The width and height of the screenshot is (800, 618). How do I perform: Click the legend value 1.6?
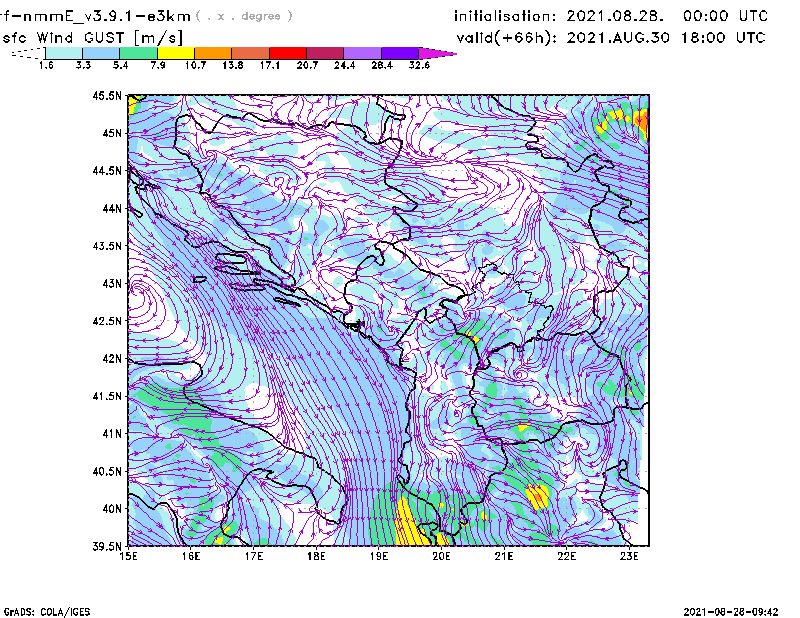coord(46,65)
